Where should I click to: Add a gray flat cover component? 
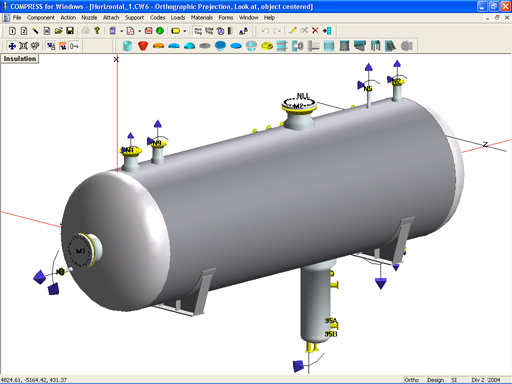pos(205,46)
